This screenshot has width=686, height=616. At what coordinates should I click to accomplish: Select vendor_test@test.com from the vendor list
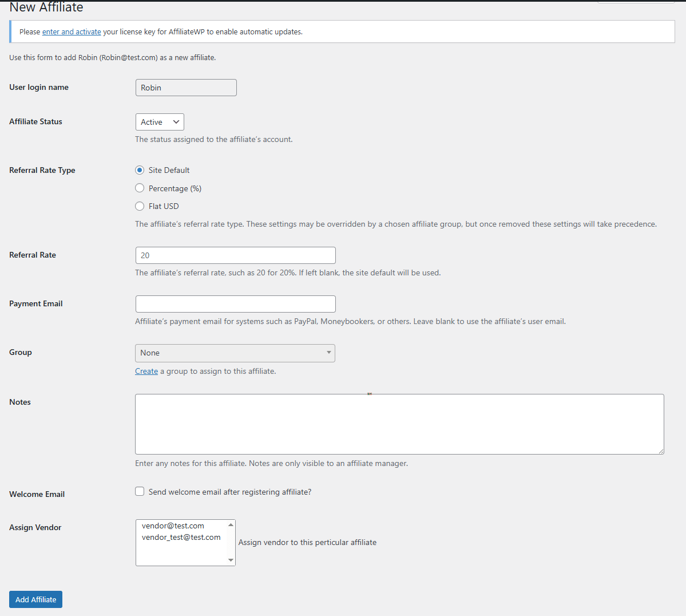click(181, 537)
